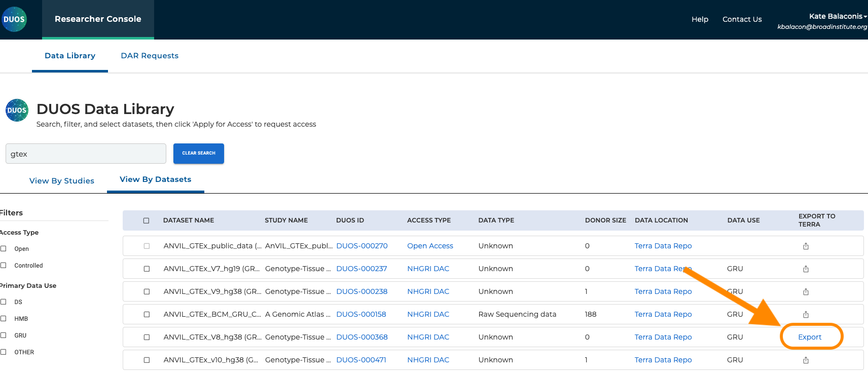Click the search field containing gtex
868x372 pixels.
pyautogui.click(x=86, y=154)
